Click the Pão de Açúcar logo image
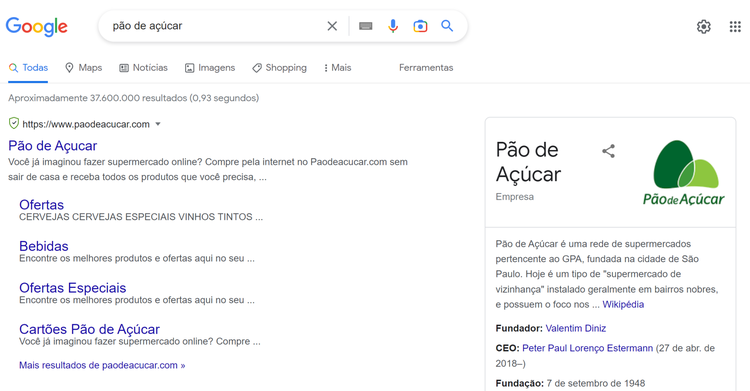This screenshot has height=391, width=750. pyautogui.click(x=684, y=172)
